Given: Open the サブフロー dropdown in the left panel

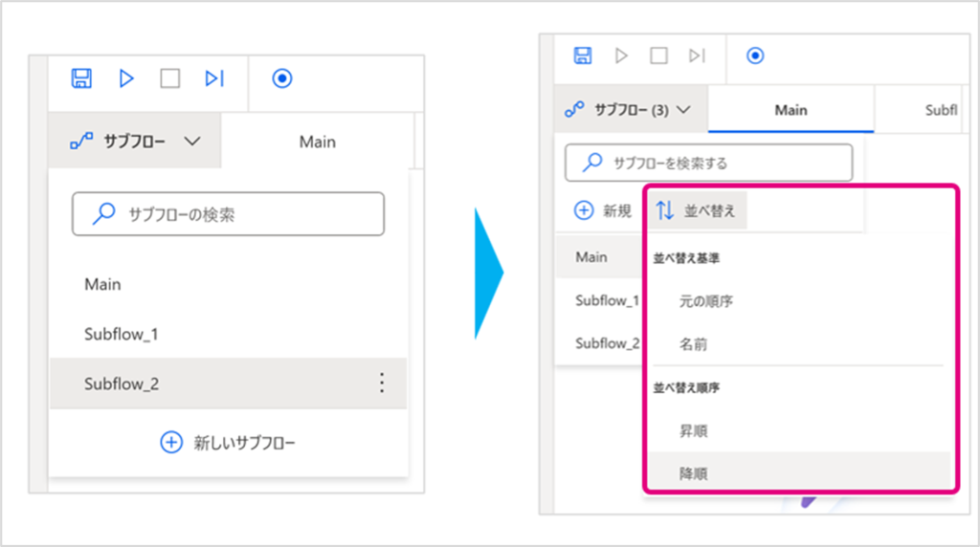Looking at the screenshot, I should point(134,142).
